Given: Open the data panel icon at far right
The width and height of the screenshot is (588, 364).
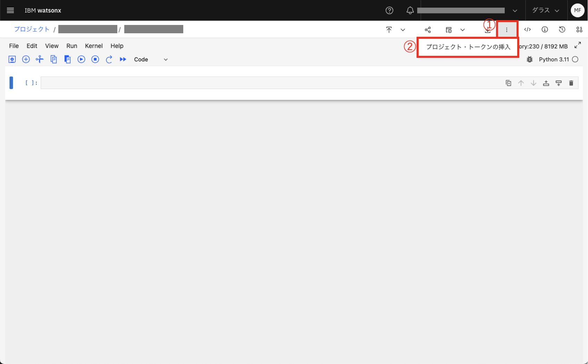Looking at the screenshot, I should coord(579,29).
